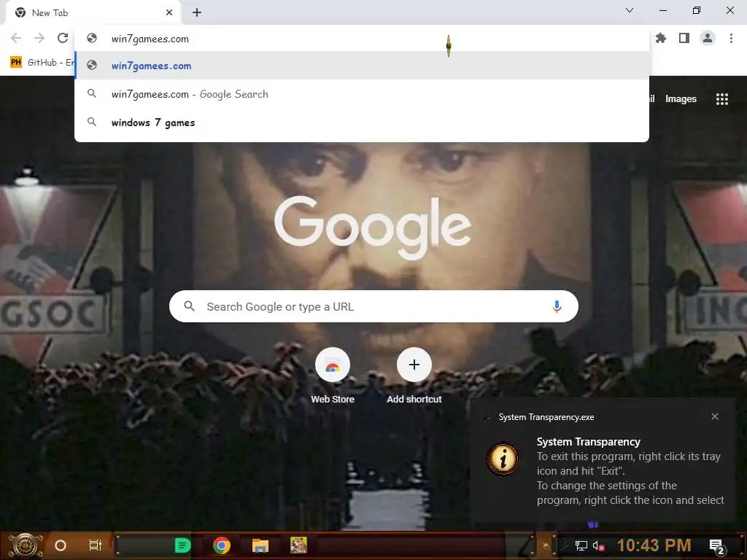Select the New Tab tab
747x560 pixels.
coord(93,13)
